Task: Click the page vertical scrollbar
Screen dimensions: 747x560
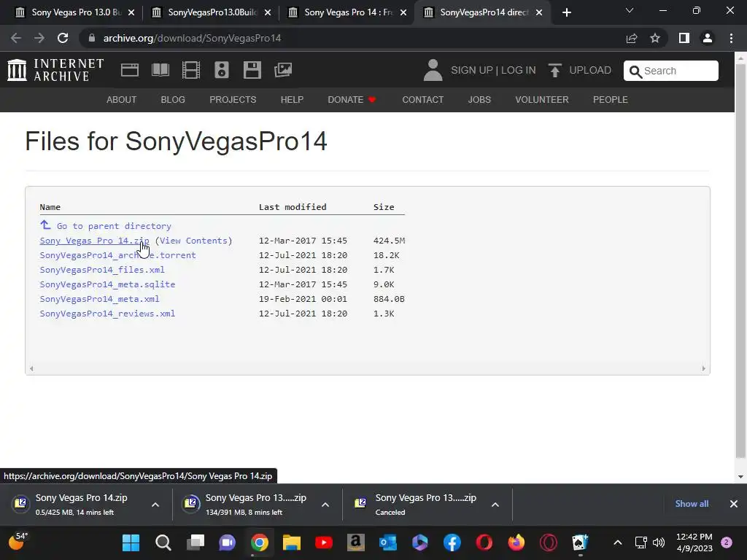Action: pos(740,262)
